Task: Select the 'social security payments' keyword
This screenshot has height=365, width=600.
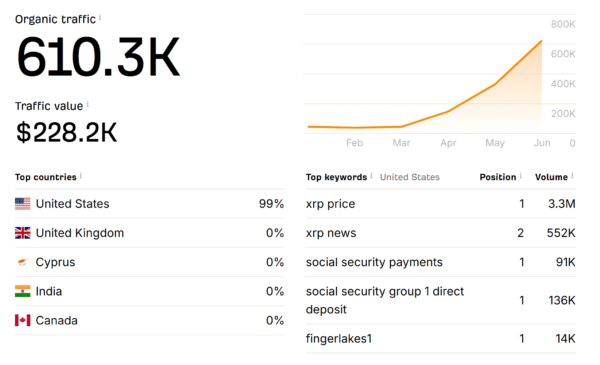Action: click(374, 262)
